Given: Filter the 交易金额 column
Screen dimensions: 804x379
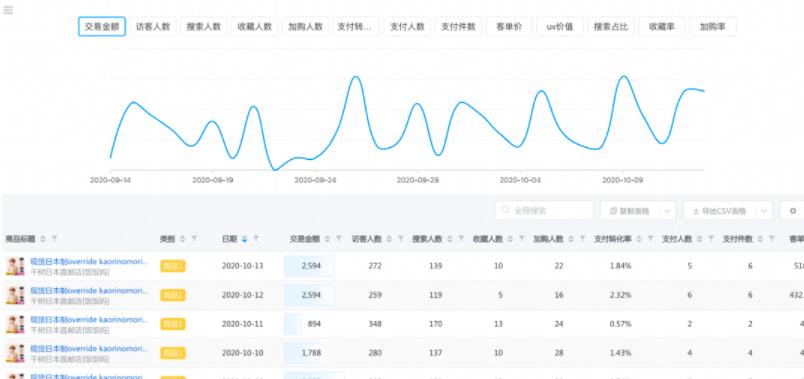Looking at the screenshot, I should click(x=338, y=239).
